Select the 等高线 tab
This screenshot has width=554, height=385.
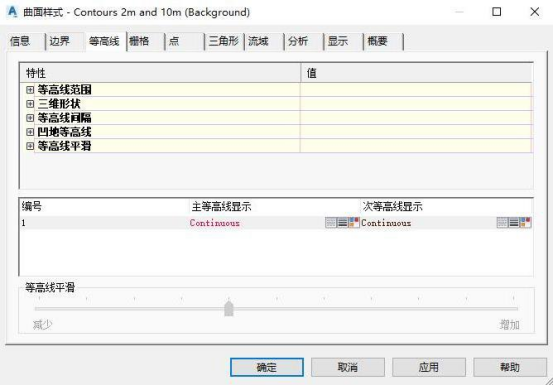pyautogui.click(x=106, y=42)
